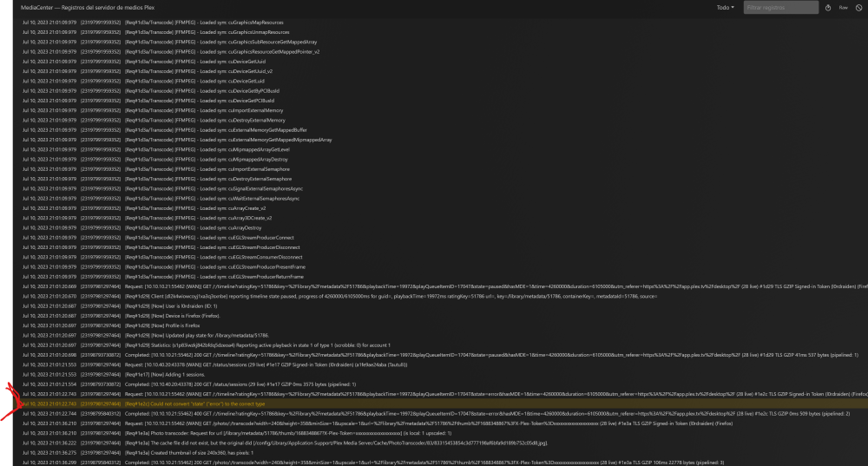Viewport: 868px width, 466px height.
Task: Select log line cuExternalMemoryGetMappedMipmappedArray
Action: (x=177, y=140)
